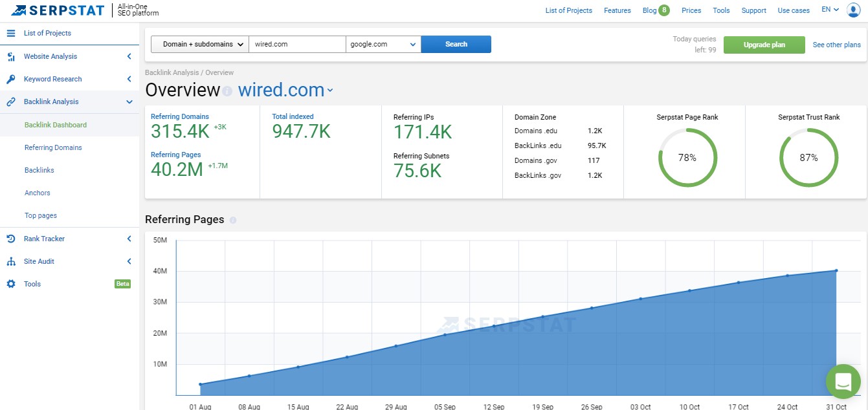Screen dimensions: 868x410
Task: Open the live chat bubble widget
Action: coord(843,381)
